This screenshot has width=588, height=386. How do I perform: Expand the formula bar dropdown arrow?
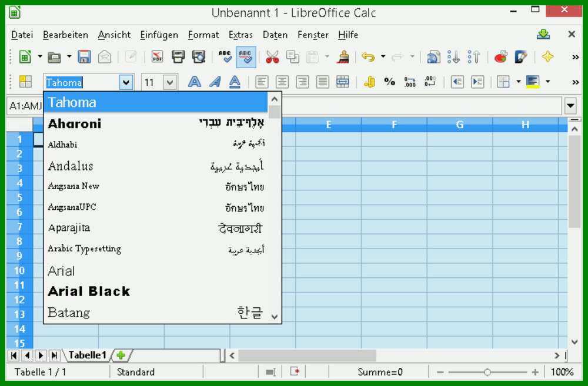tap(570, 106)
